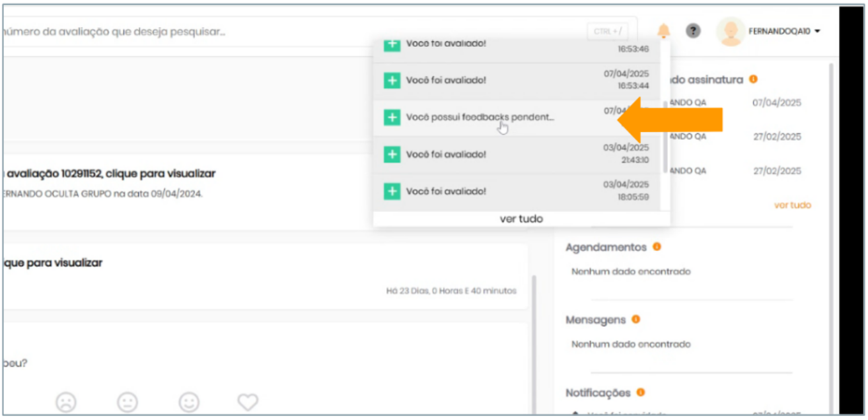Open 'Você foi avaliado!' notification from 03/04/2025 18:05:59

(x=446, y=192)
